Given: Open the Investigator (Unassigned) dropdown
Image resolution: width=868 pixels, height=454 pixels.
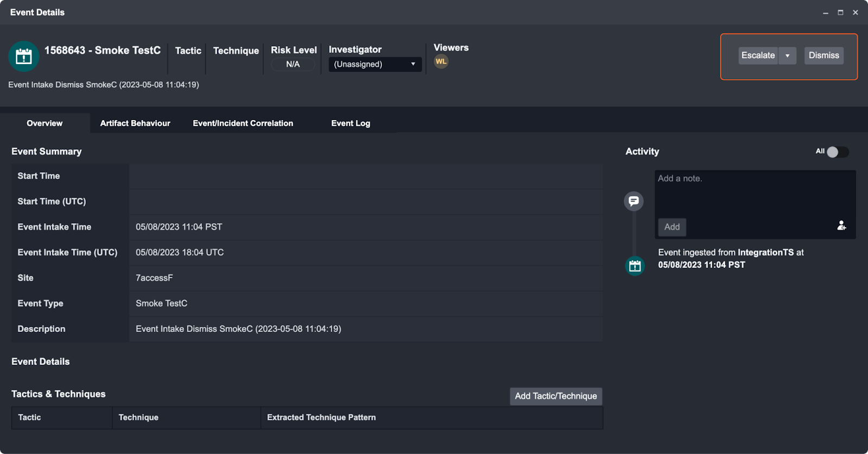Looking at the screenshot, I should (375, 64).
